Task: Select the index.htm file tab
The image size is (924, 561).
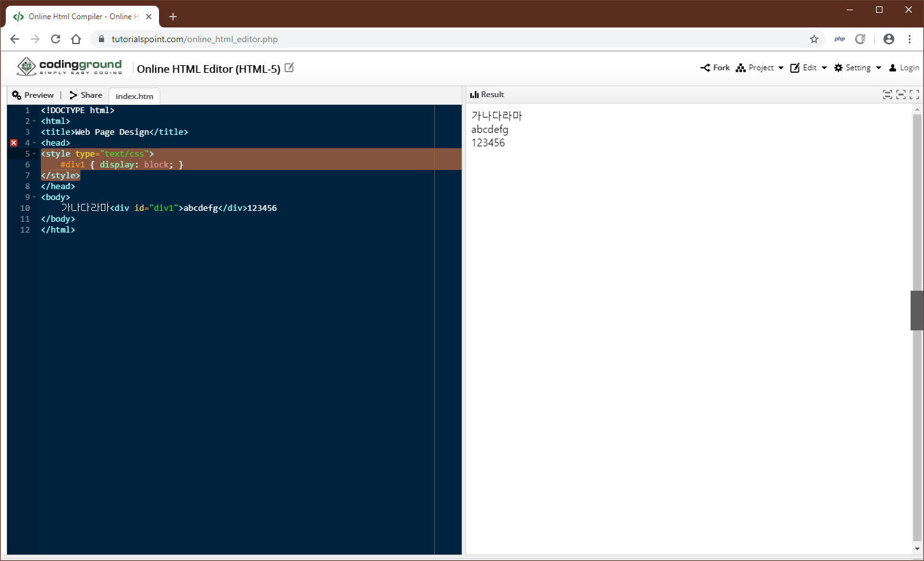Action: [x=134, y=96]
